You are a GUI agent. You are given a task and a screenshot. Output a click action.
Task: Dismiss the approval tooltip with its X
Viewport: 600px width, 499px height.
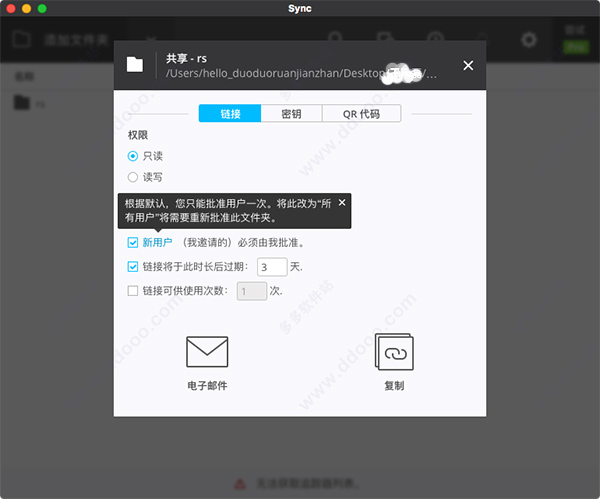coord(342,202)
